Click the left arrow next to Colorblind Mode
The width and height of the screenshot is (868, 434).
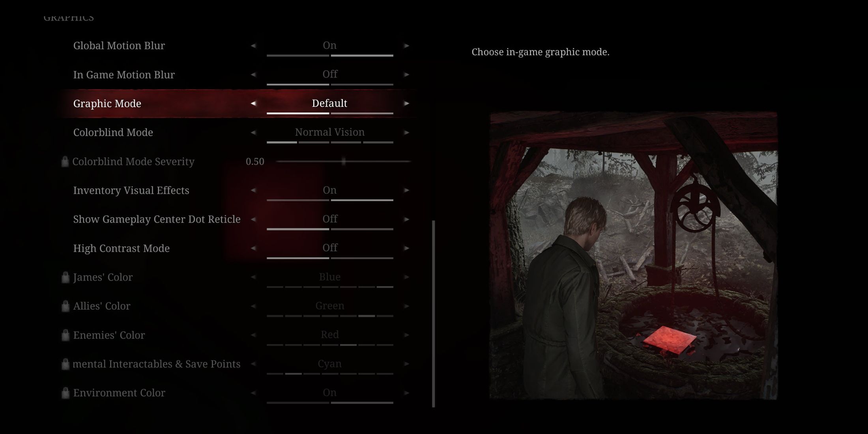point(253,132)
